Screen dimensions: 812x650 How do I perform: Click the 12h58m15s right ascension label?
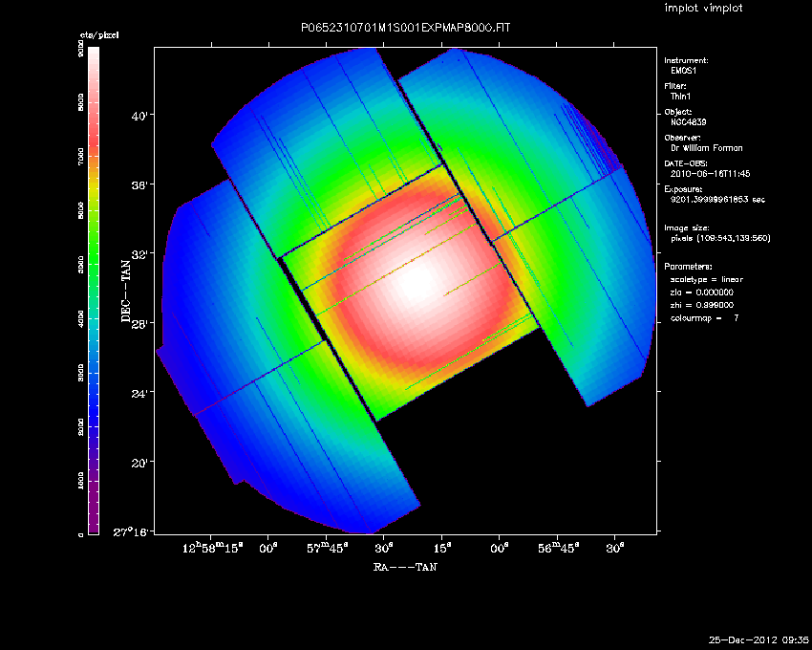(x=212, y=548)
